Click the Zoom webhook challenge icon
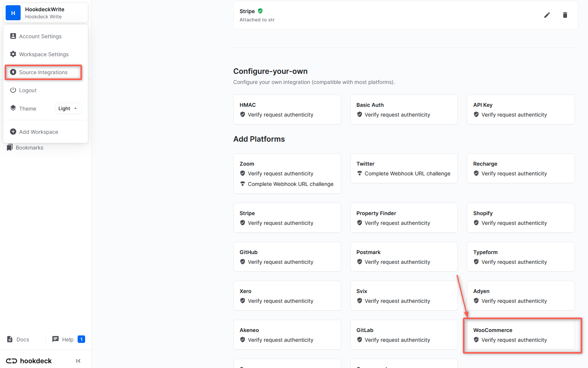 click(243, 184)
